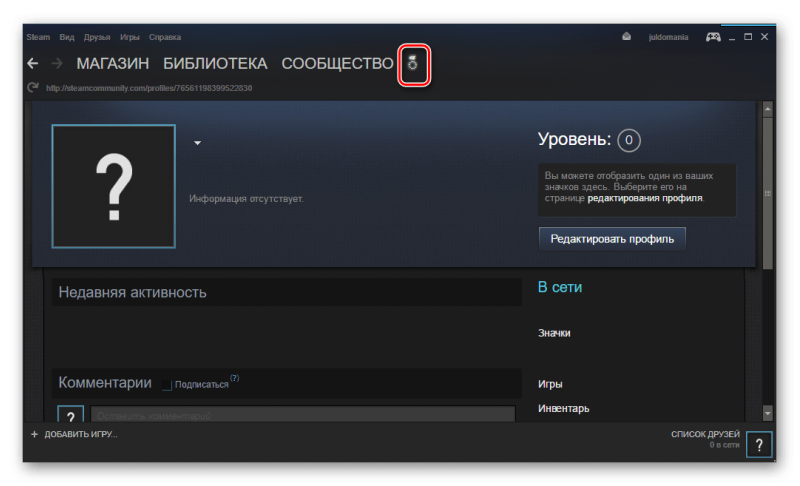
Task: Minimize the Steam window
Action: [732, 37]
